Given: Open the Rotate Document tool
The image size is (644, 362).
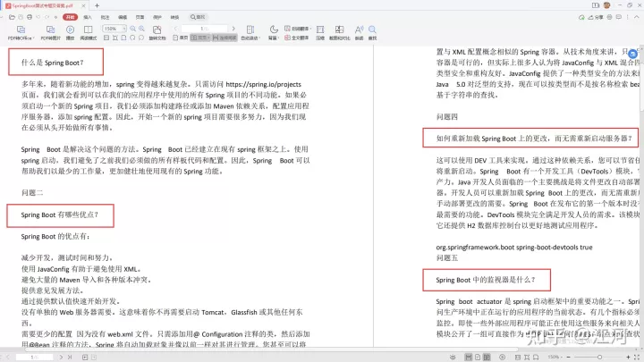Looking at the screenshot, I should [x=157, y=33].
